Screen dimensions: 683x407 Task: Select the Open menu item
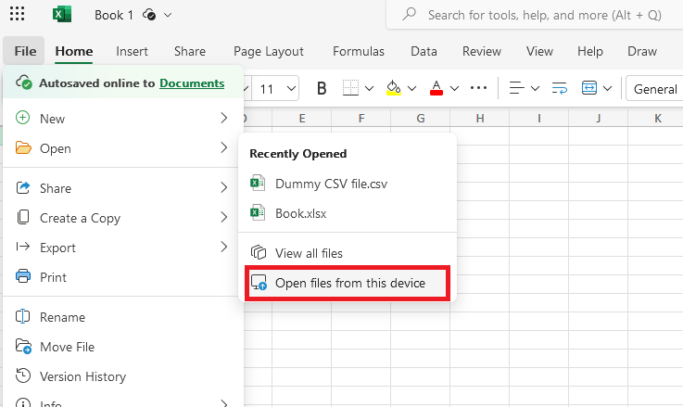coord(122,148)
